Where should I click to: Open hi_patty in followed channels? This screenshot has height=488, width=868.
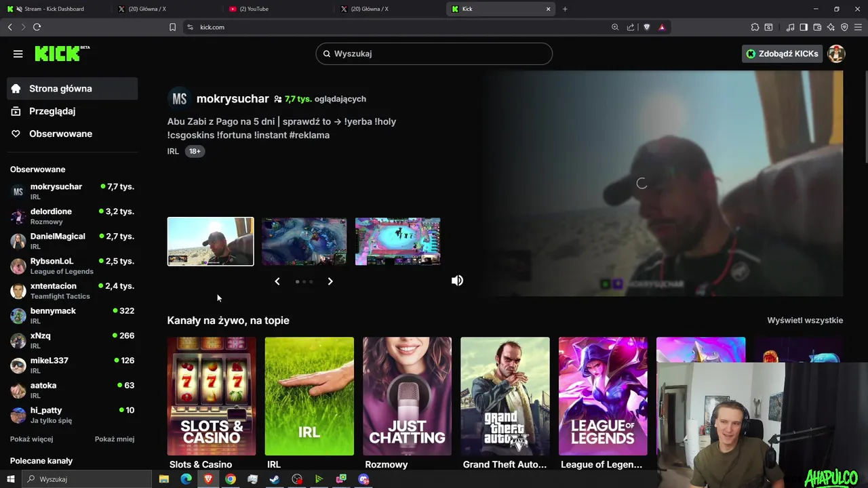(73, 415)
